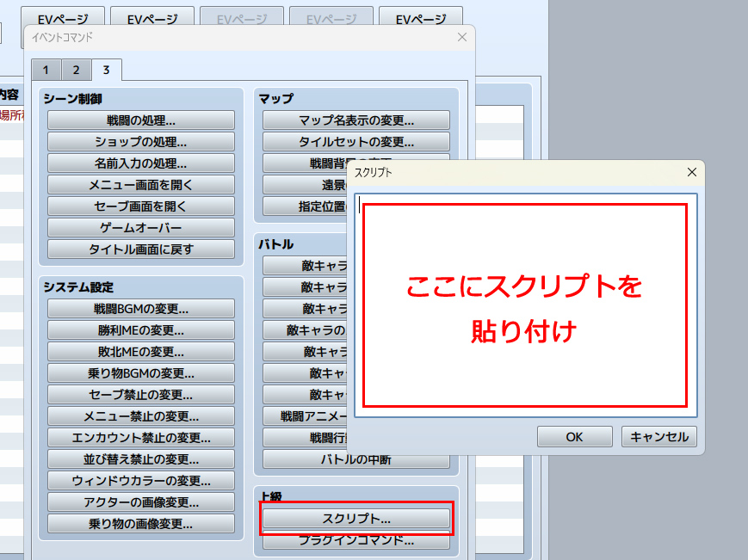Click OK in the script dialog
This screenshot has width=748, height=560.
574,436
